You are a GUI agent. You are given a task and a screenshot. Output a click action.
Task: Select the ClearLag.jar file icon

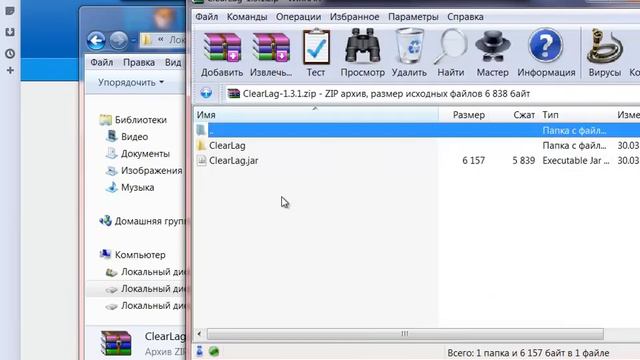(201, 160)
